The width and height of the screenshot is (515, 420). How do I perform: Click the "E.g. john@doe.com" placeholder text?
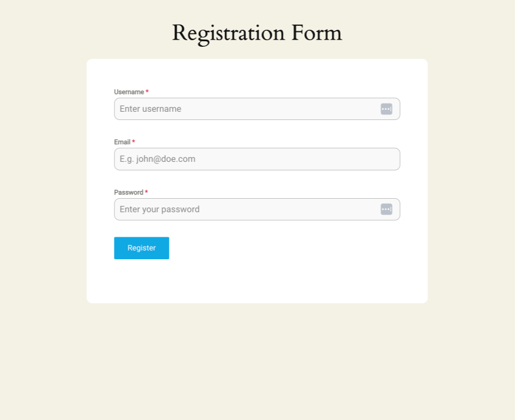[157, 159]
